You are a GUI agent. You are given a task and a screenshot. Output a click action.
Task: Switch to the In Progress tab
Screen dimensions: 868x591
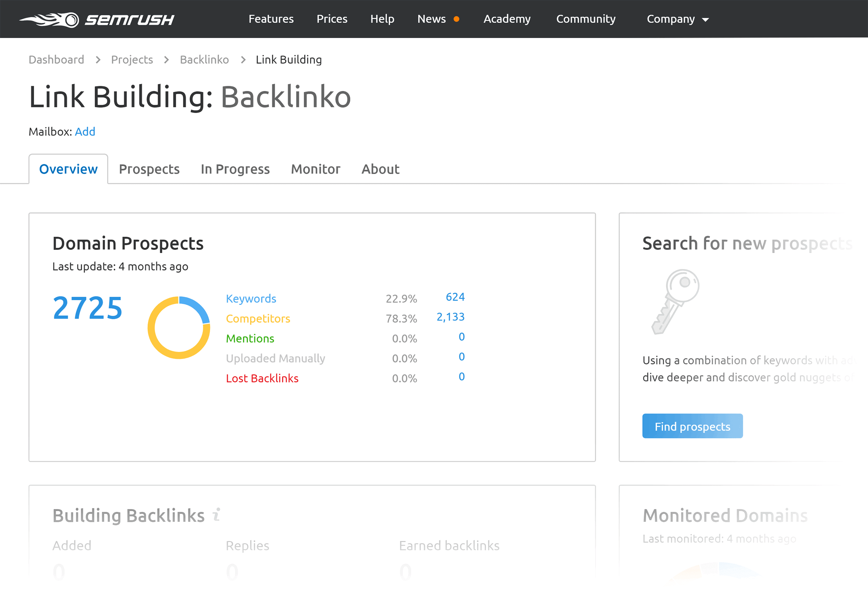235,169
